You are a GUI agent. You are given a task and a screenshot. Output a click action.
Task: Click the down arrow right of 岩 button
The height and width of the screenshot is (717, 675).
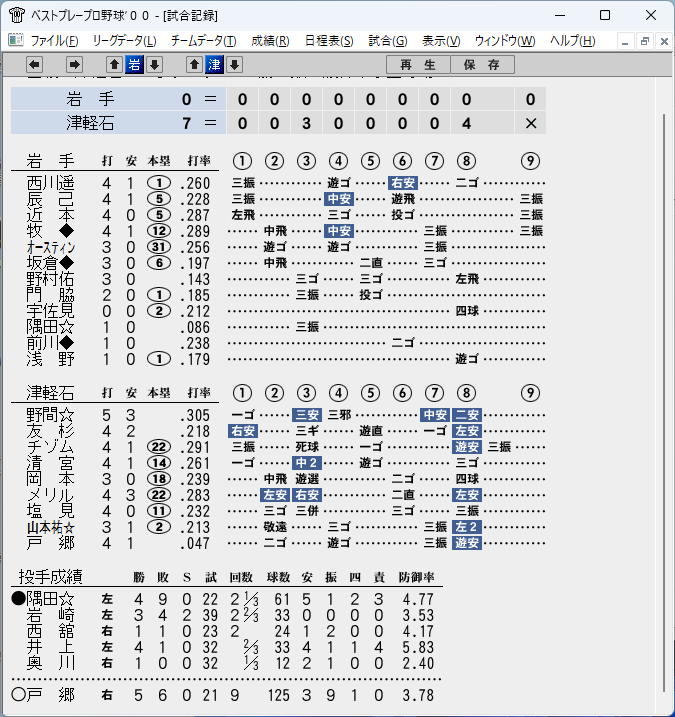[155, 64]
